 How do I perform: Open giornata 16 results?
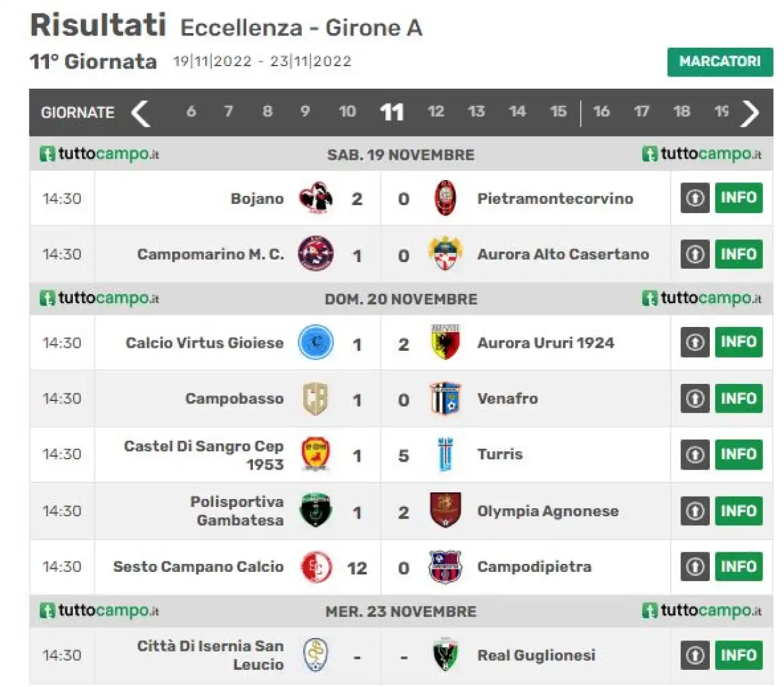coord(601,111)
